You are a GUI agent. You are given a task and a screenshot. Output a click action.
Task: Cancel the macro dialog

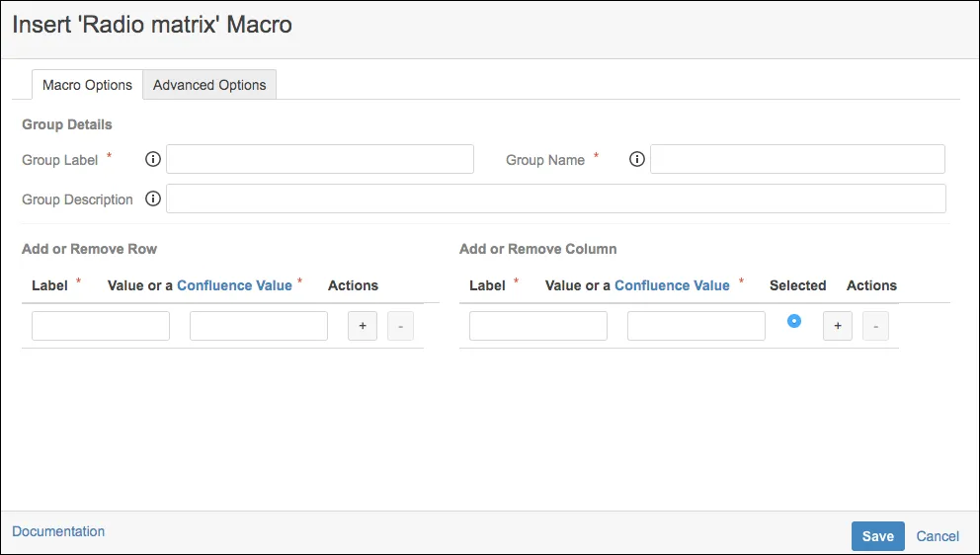(938, 536)
